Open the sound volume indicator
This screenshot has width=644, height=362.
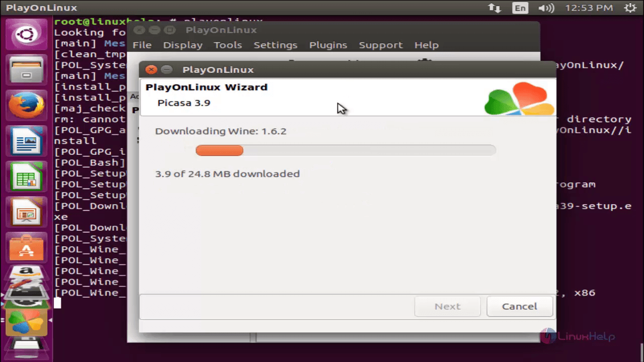pyautogui.click(x=546, y=8)
